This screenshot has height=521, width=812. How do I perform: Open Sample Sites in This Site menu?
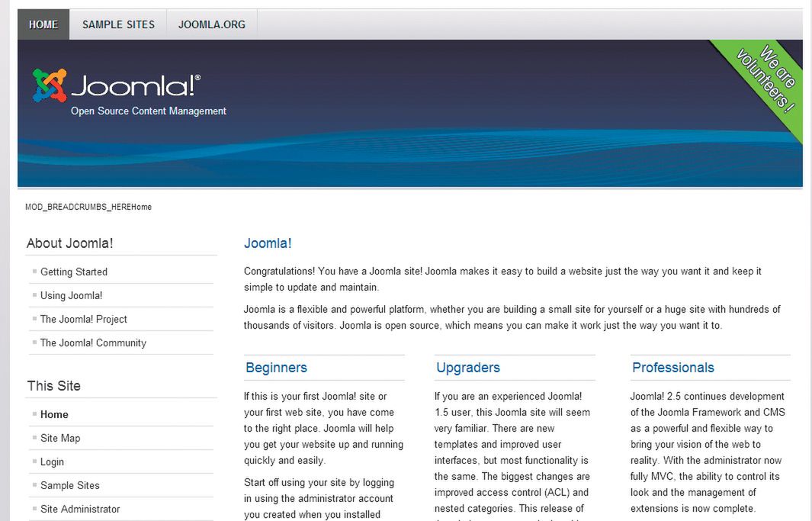click(69, 485)
